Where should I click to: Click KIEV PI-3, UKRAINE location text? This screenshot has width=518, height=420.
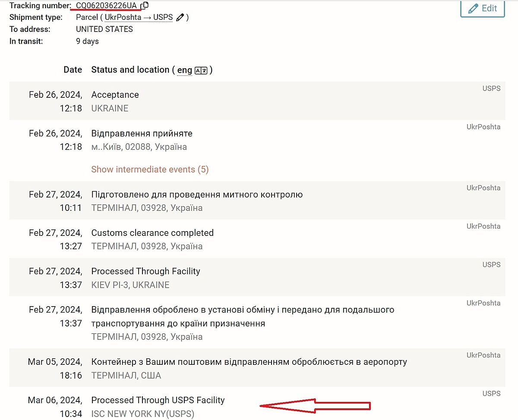130,285
